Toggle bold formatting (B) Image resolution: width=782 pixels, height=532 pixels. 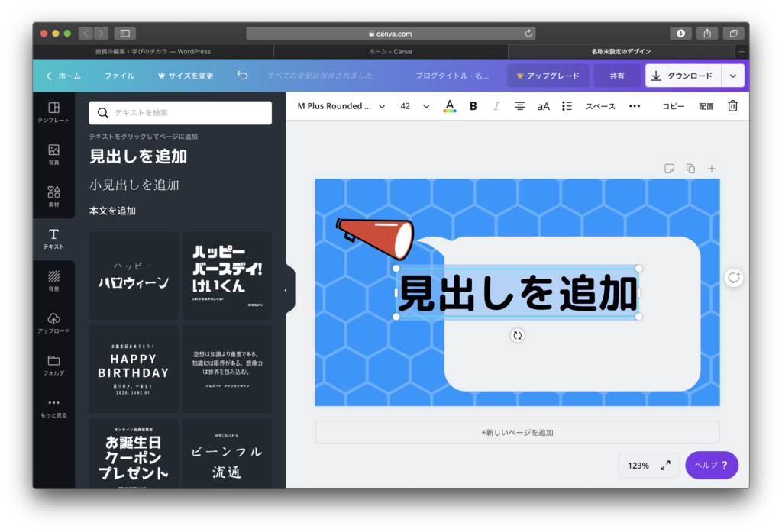[473, 105]
